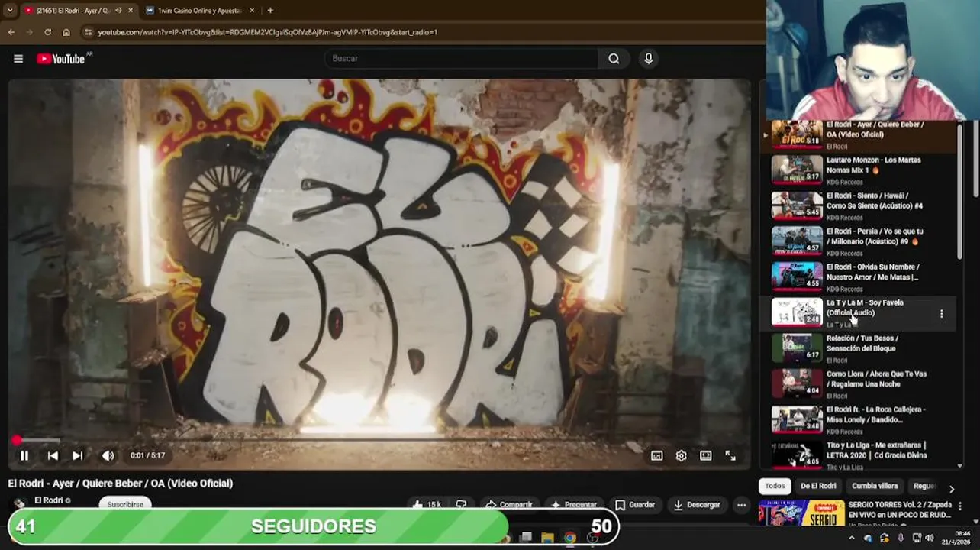Open File Explorer from the taskbar
This screenshot has width=980, height=550.
click(x=547, y=538)
